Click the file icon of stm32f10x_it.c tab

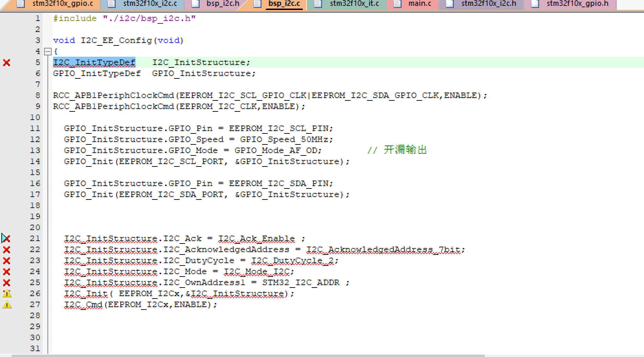pos(318,4)
